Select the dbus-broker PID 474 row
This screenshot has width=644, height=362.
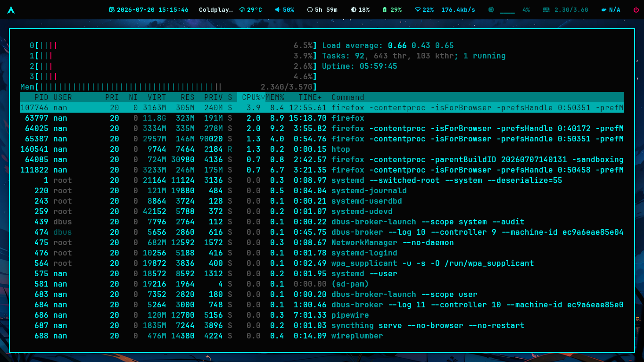[x=322, y=232]
